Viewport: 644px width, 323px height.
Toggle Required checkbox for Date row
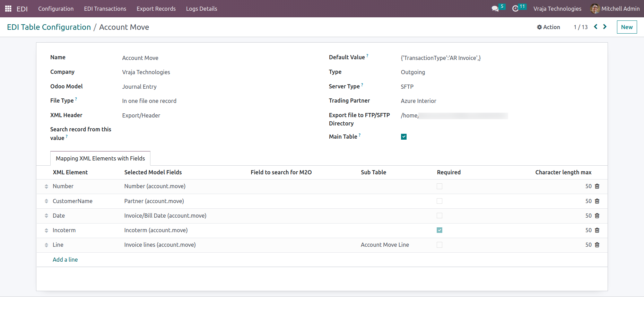click(x=440, y=216)
